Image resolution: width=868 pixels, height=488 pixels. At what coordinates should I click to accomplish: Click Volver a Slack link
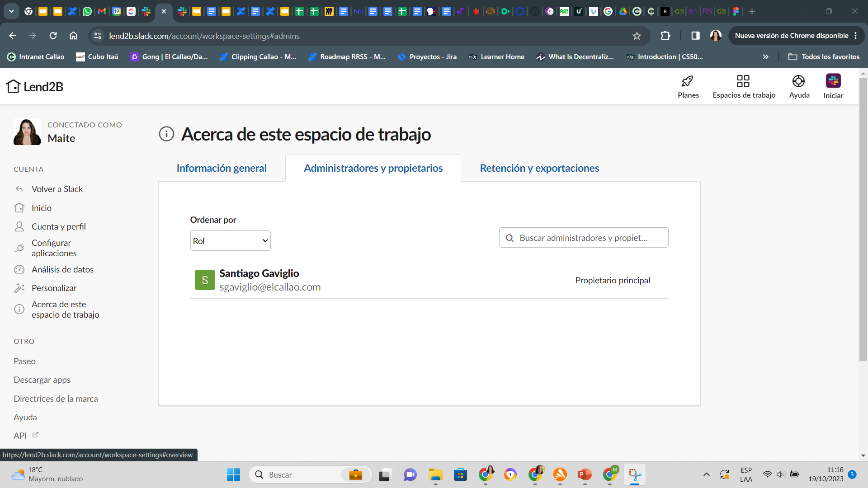pyautogui.click(x=57, y=189)
